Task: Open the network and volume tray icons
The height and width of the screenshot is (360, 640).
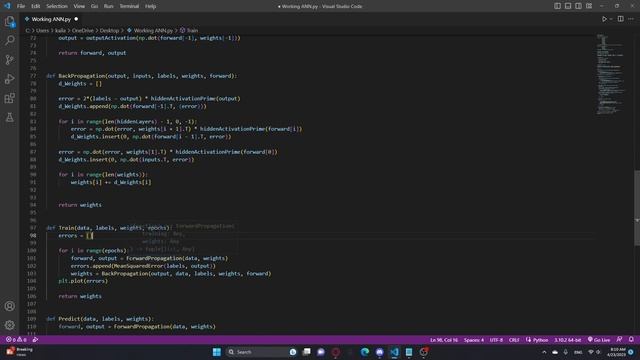Action: tap(594, 352)
